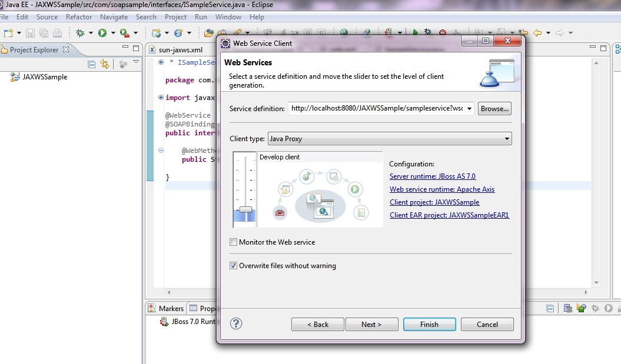The image size is (621, 364).
Task: Open Server runtime: JBoss AS 7.0 link
Action: click(433, 176)
